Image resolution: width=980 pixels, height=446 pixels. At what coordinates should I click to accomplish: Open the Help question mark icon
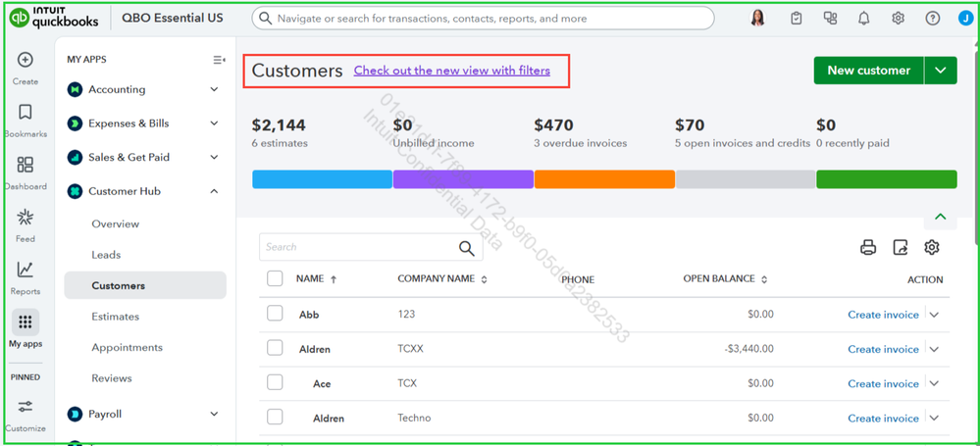click(x=933, y=18)
